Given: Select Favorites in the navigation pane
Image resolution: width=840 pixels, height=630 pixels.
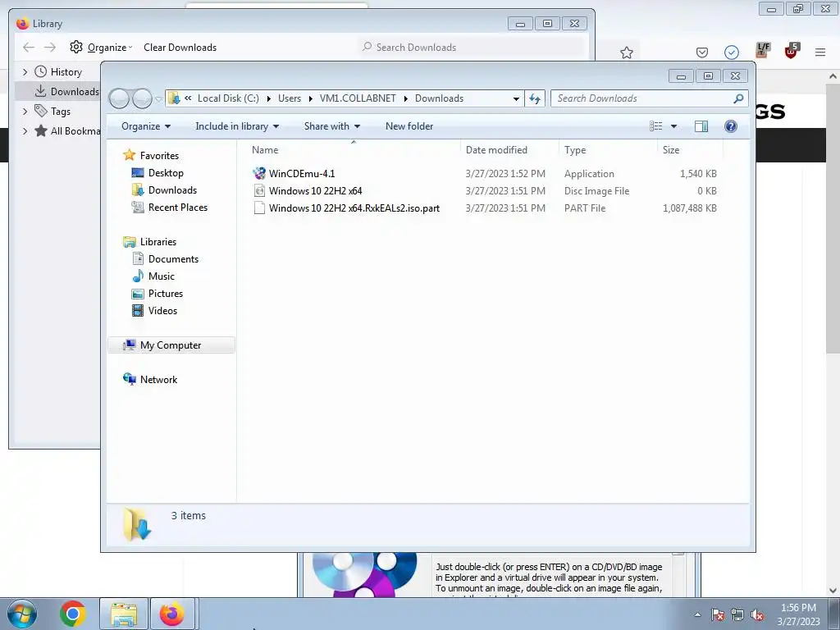Looking at the screenshot, I should pos(159,155).
